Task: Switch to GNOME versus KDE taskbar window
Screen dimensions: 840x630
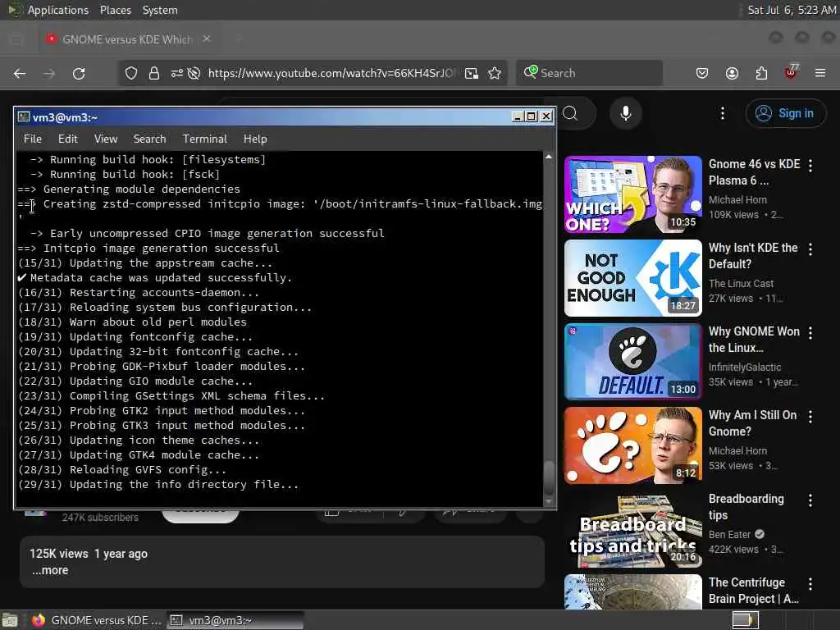Action: pyautogui.click(x=97, y=620)
